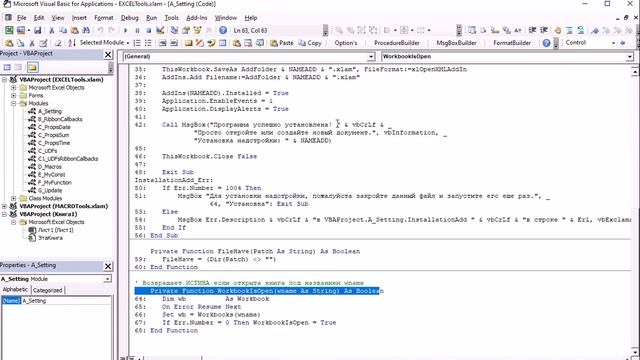640x360 pixels.
Task: Run the macro with the green play icon
Action: click(125, 30)
